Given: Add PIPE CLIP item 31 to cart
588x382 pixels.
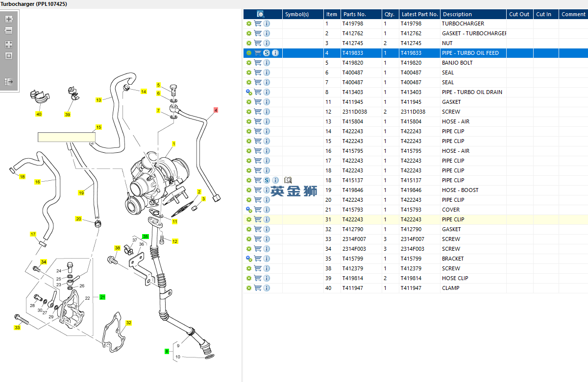Looking at the screenshot, I should coord(258,219).
